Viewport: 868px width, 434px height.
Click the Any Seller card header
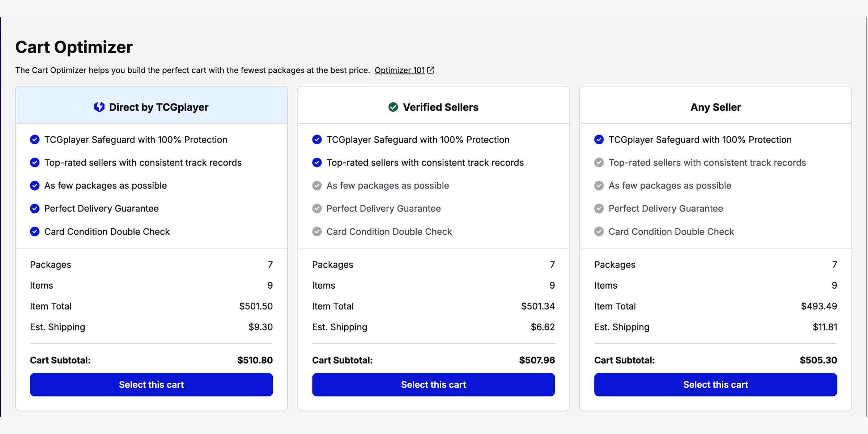pos(715,107)
